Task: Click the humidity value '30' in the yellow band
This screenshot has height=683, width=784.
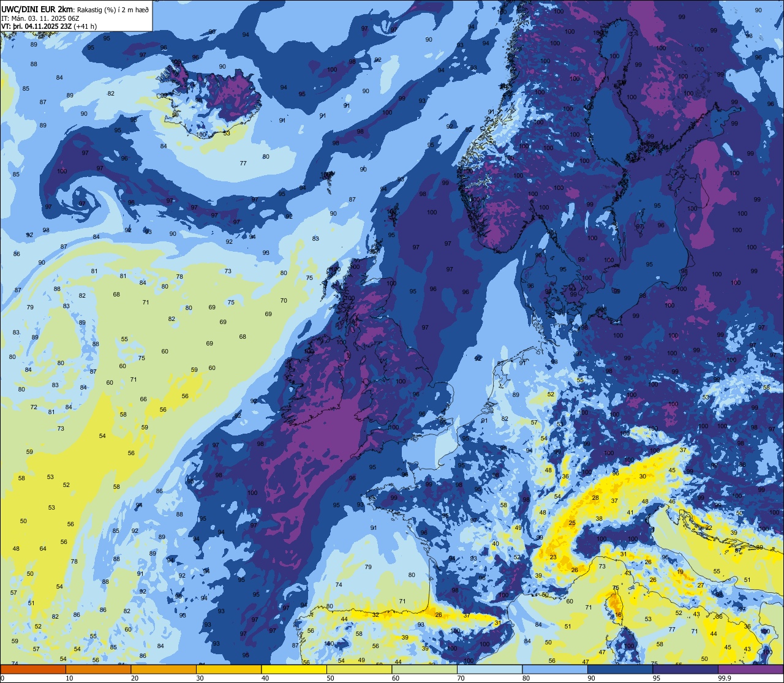Action: tap(643, 476)
